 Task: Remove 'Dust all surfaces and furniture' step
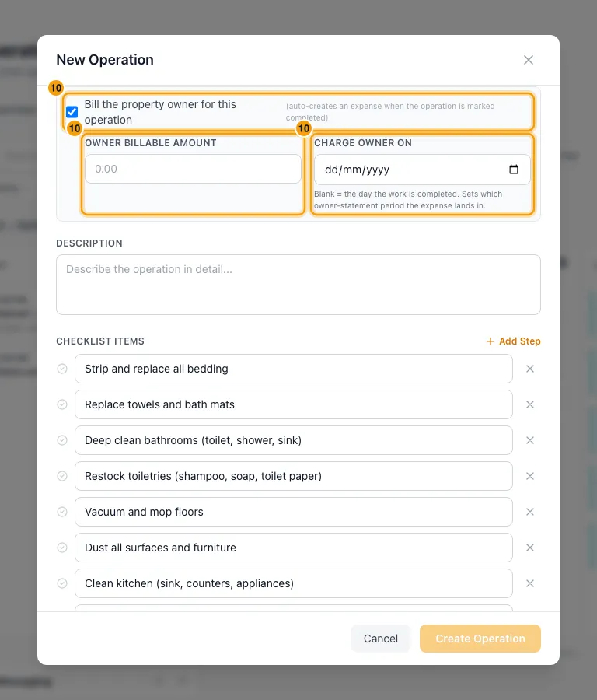click(530, 548)
